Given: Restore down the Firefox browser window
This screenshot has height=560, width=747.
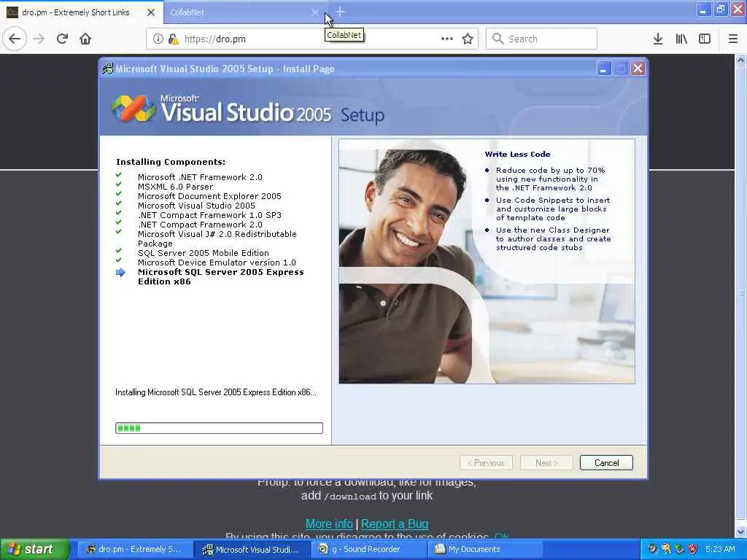Looking at the screenshot, I should click(720, 9).
